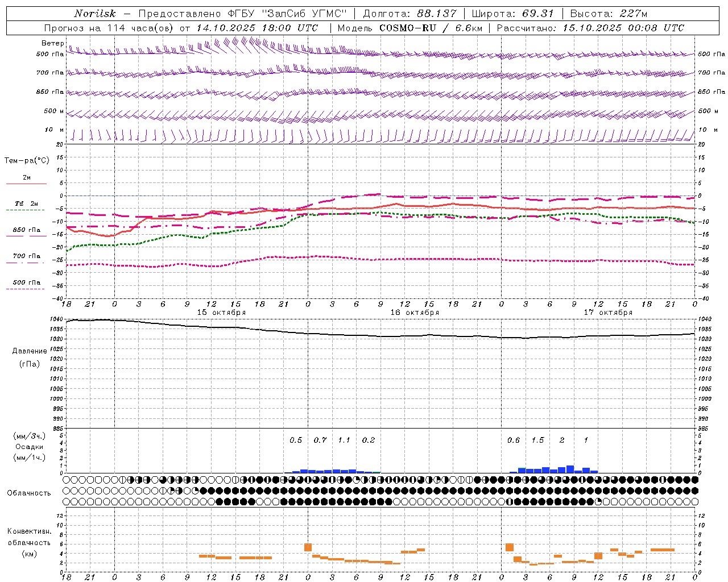The height and width of the screenshot is (582, 728).
Task: Click the Облачность cloud cover label
Action: click(29, 493)
